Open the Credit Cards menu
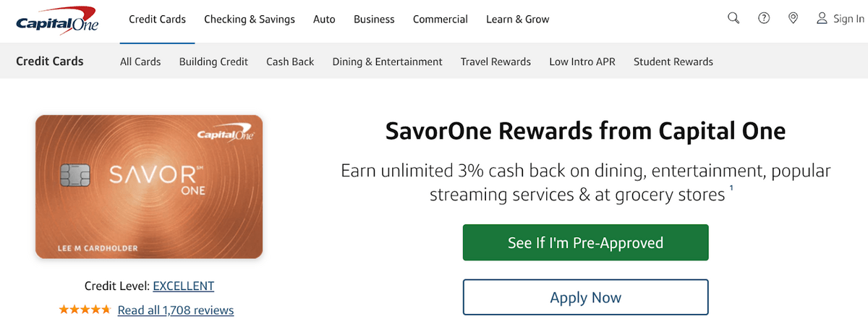The height and width of the screenshot is (327, 868). coord(157,20)
